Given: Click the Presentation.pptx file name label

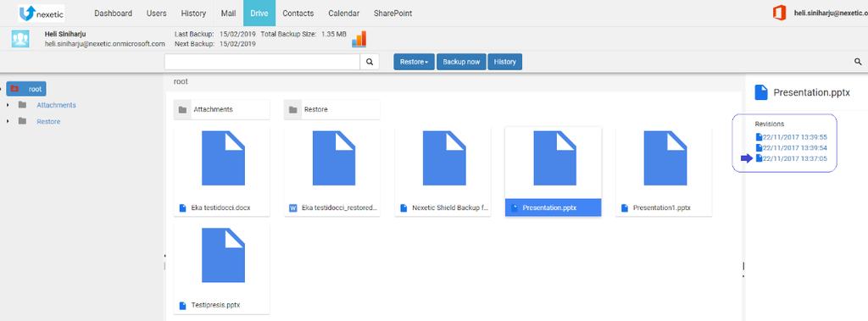Looking at the screenshot, I should 549,208.
